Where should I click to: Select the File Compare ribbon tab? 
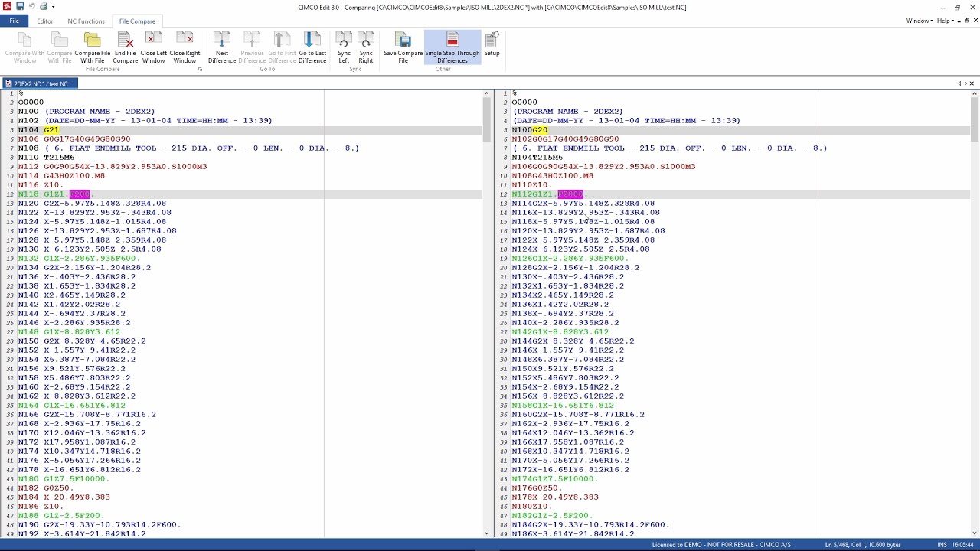137,21
